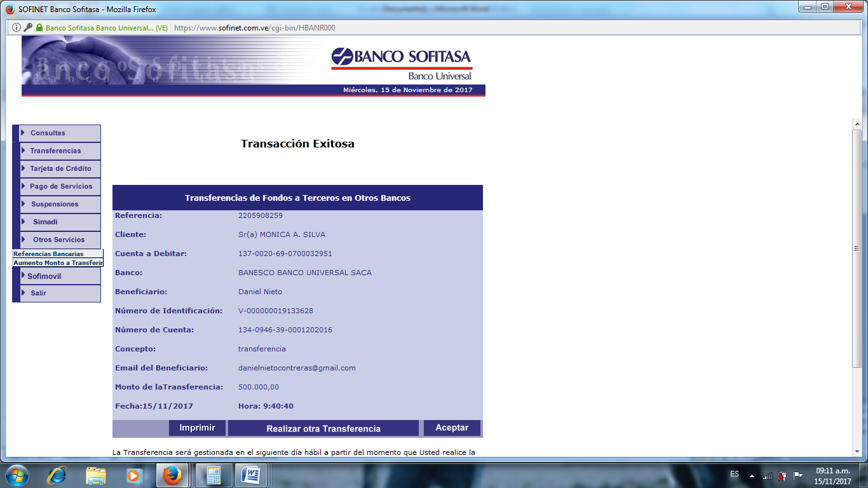Click the green padlock security icon
The width and height of the screenshot is (868, 488).
point(39,28)
